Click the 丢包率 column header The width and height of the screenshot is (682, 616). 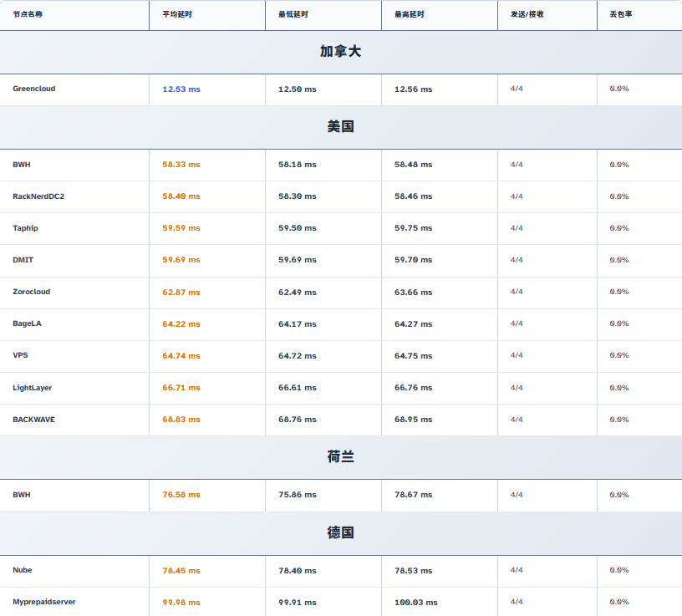(x=621, y=14)
